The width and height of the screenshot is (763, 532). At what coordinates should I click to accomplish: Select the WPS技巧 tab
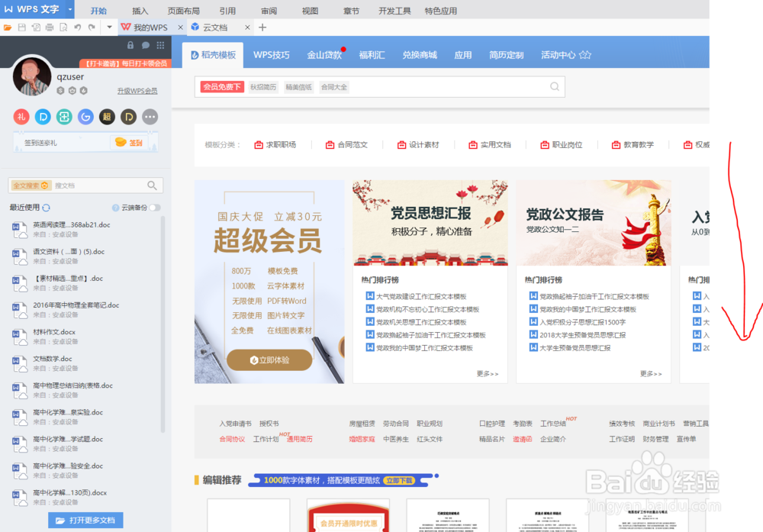(271, 55)
